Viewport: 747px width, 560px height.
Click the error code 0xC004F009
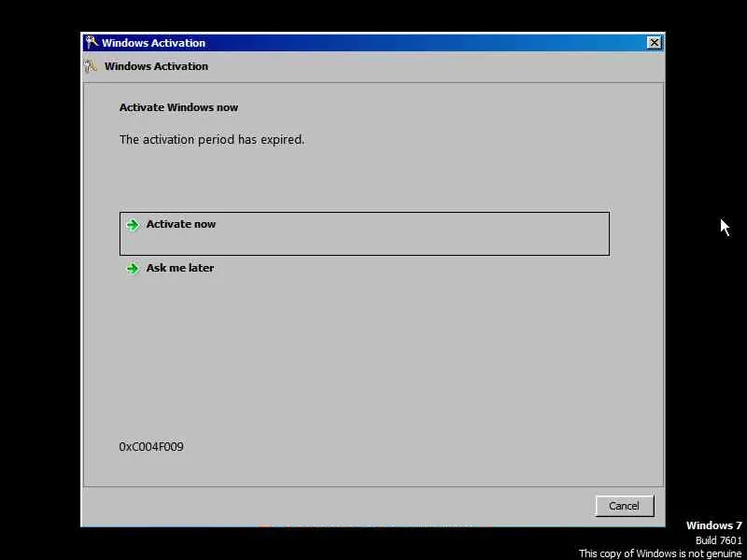(x=151, y=447)
